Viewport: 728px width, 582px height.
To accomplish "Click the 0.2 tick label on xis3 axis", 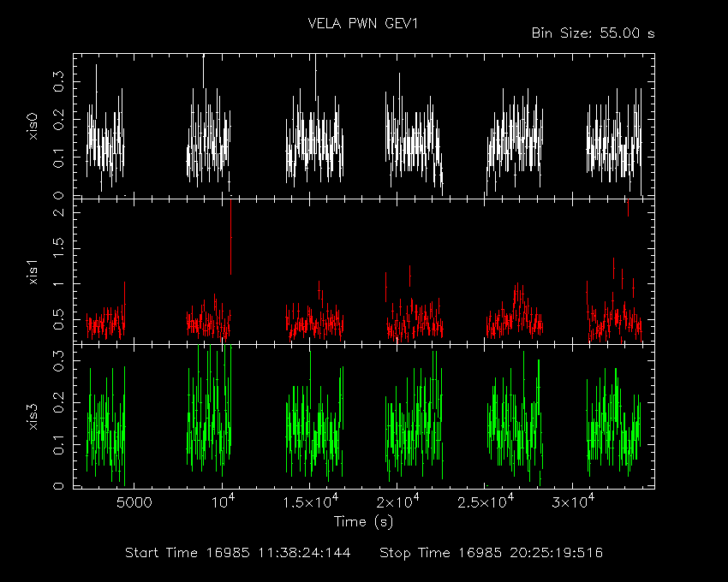I will click(58, 402).
